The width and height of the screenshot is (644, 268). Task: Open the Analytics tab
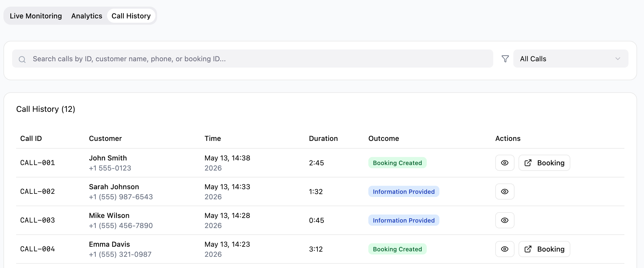pyautogui.click(x=87, y=16)
